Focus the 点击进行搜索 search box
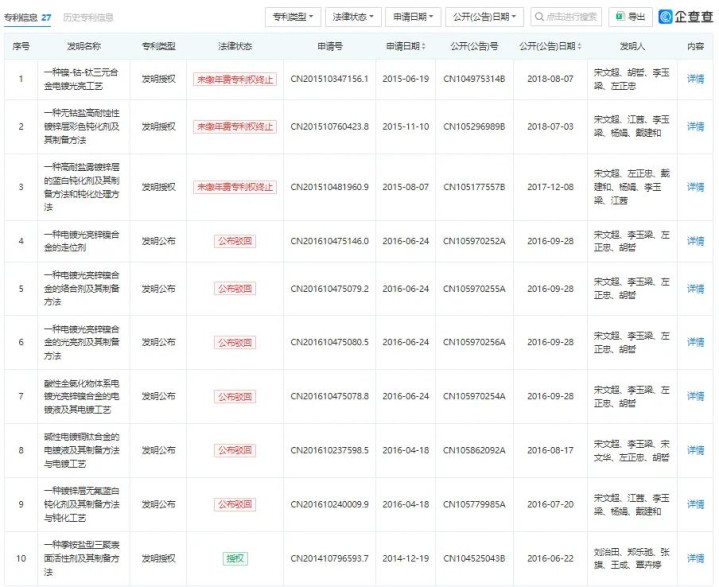Image resolution: width=719 pixels, height=587 pixels. click(x=566, y=17)
